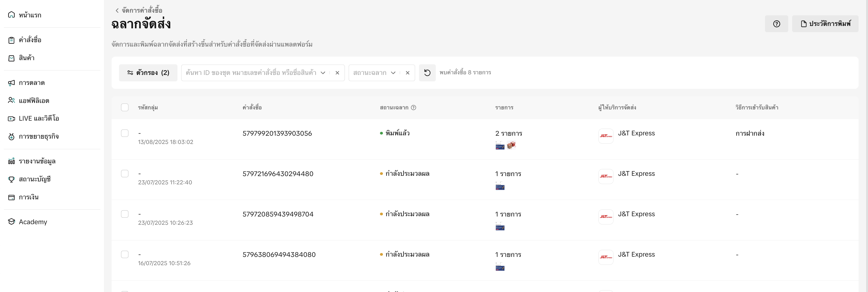Image resolution: width=868 pixels, height=292 pixels.
Task: Click J&T Express logo in first row
Action: coord(606,136)
